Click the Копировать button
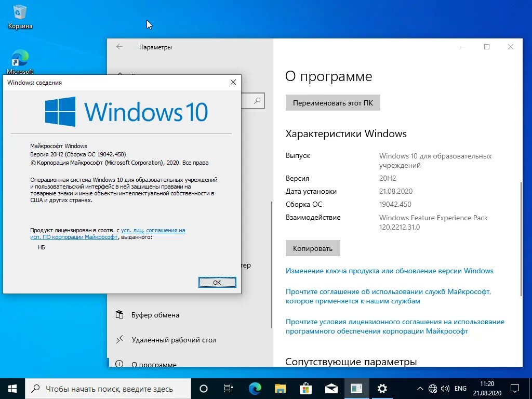This screenshot has width=532, height=399. pos(313,248)
